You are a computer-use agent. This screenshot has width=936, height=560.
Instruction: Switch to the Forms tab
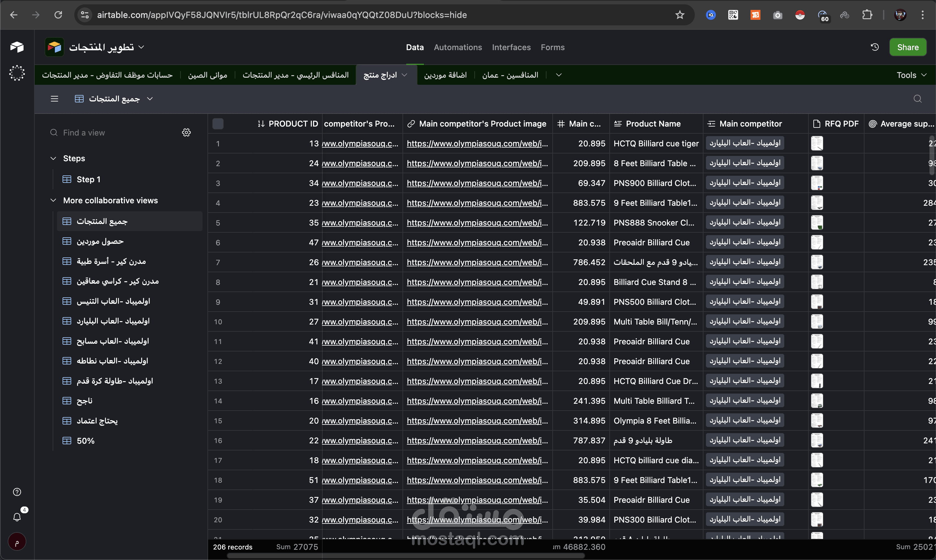553,47
